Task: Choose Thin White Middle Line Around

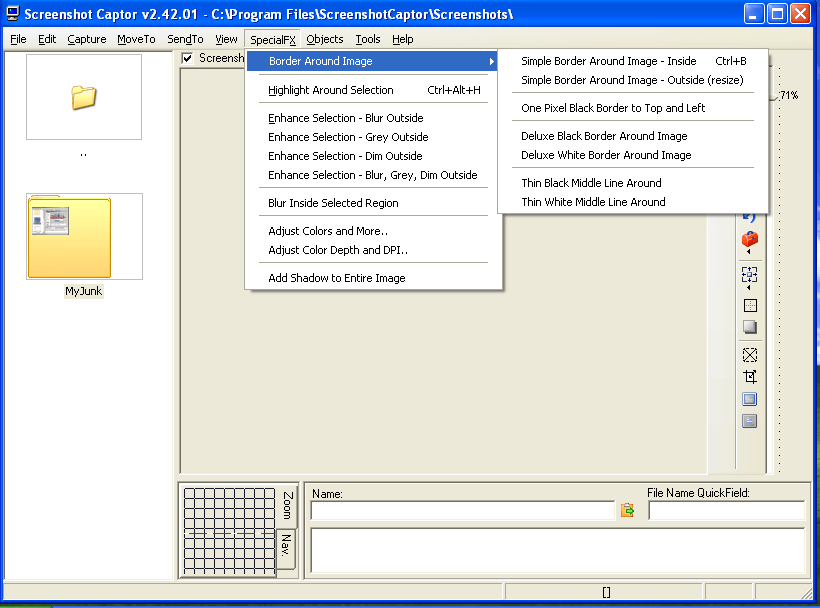Action: (x=593, y=202)
